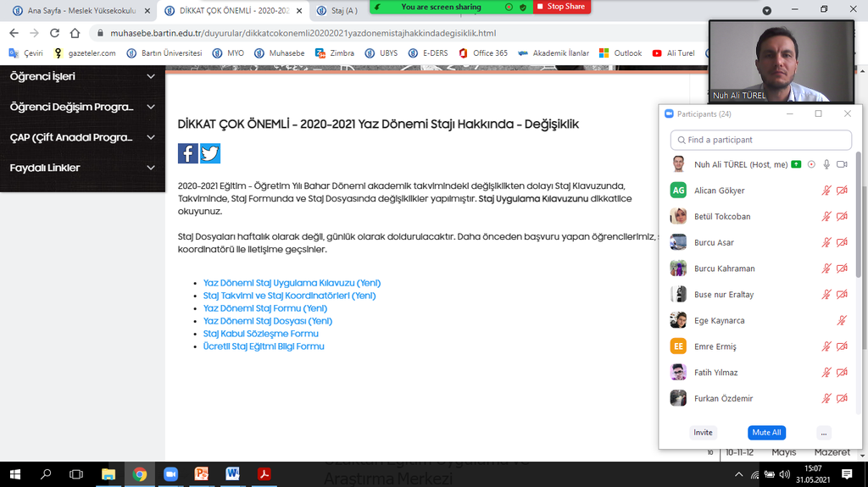Open the Outlook bookmark
Image resolution: width=868 pixels, height=487 pixels.
620,53
